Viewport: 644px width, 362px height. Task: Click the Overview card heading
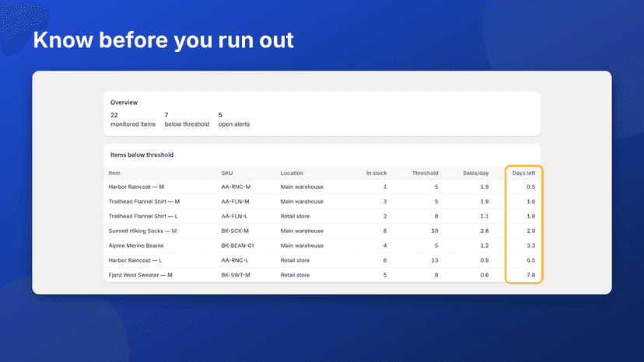click(124, 103)
